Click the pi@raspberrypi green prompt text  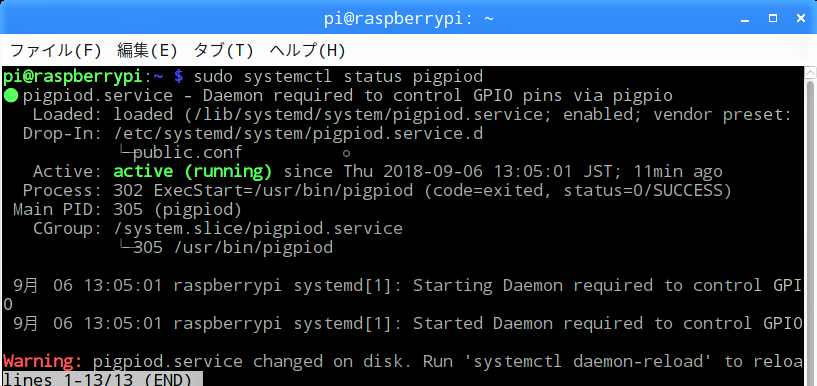(72, 77)
